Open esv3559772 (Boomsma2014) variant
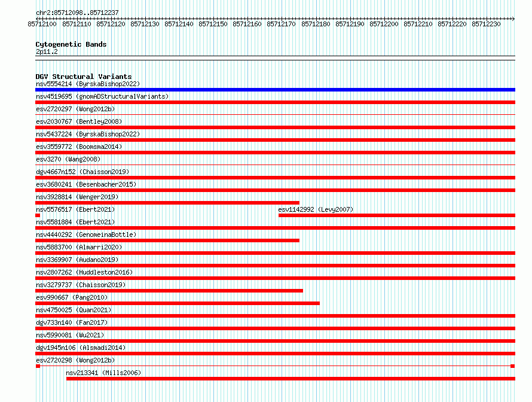532x402 pixels. [x=79, y=147]
